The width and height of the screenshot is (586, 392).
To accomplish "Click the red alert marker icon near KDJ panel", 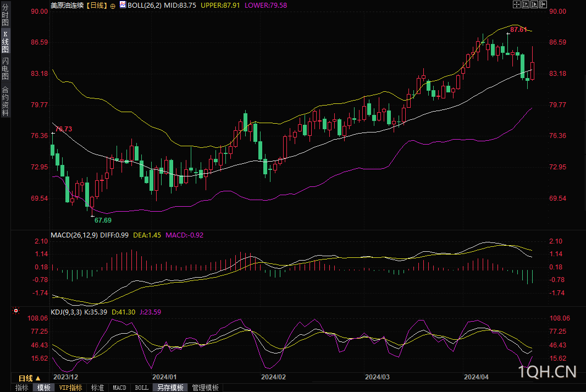I will [16, 311].
